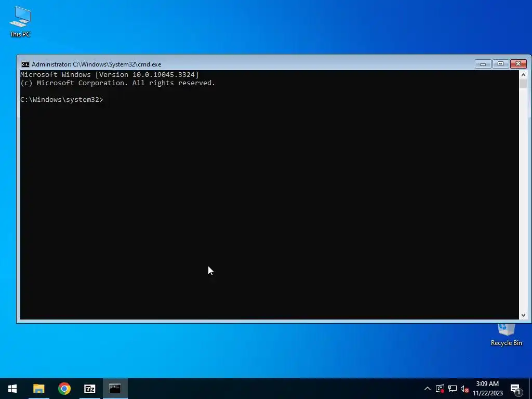Image resolution: width=532 pixels, height=399 pixels.
Task: Open 7-Zip from the taskbar
Action: (x=89, y=389)
